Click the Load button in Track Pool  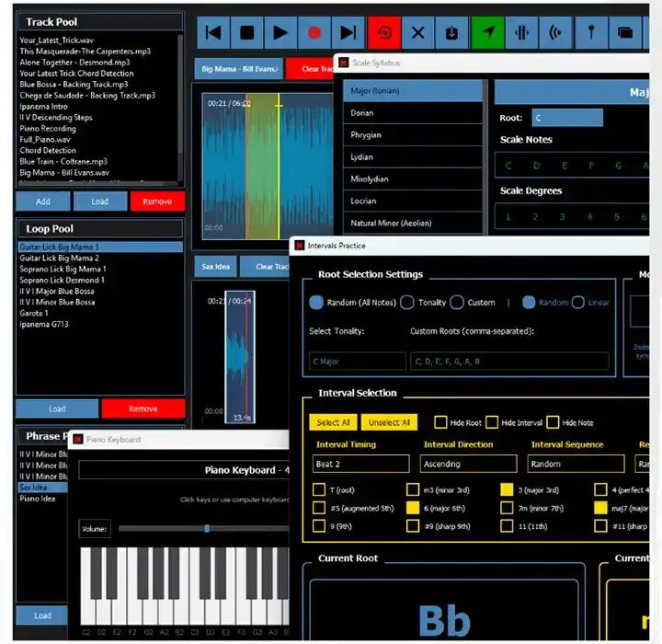[100, 201]
